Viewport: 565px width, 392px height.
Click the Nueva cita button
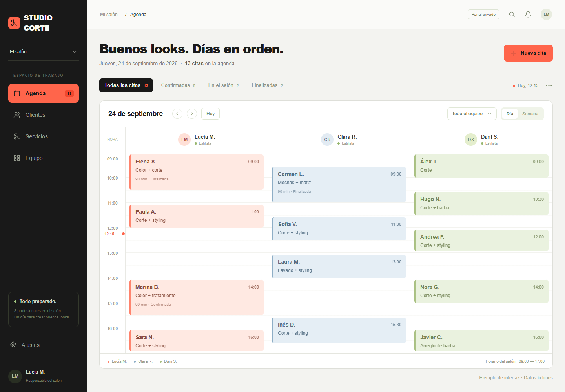tap(528, 53)
